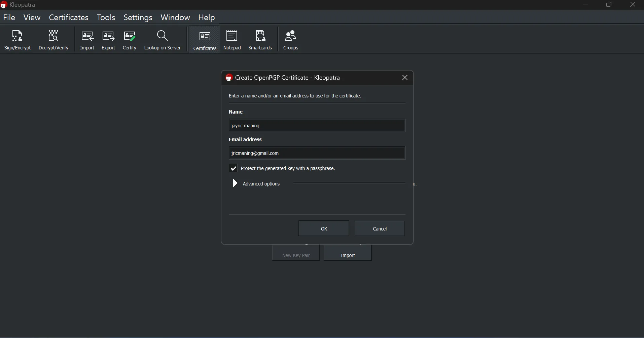Close the Create OpenPGP Certificate dialog
The width and height of the screenshot is (644, 338).
click(405, 78)
